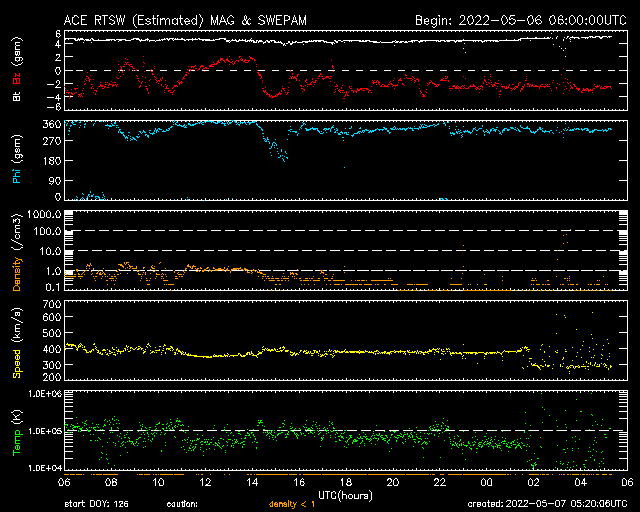The width and height of the screenshot is (640, 512).
Task: Click the 12 hour mark on the time axis
Action: 204,482
